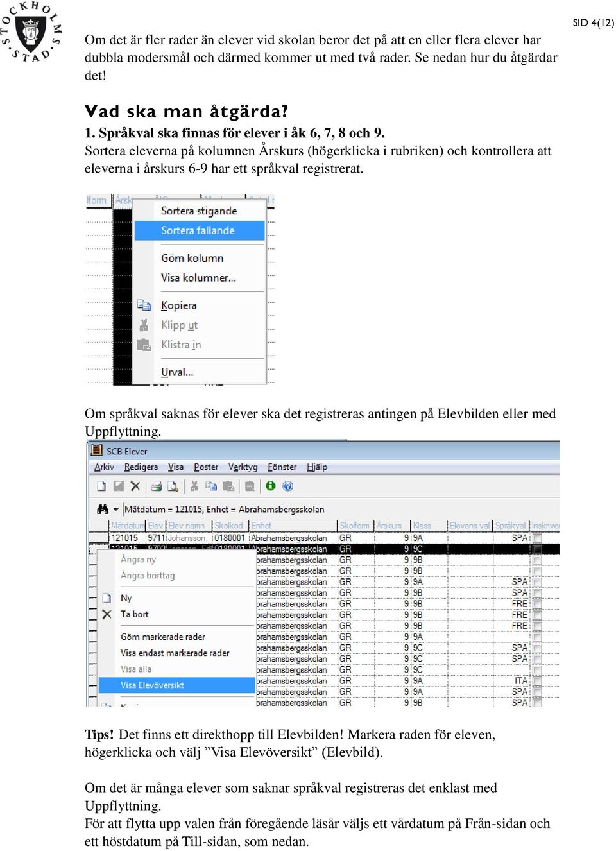Open the Poster menu
The width and height of the screenshot is (616, 851).
(206, 467)
